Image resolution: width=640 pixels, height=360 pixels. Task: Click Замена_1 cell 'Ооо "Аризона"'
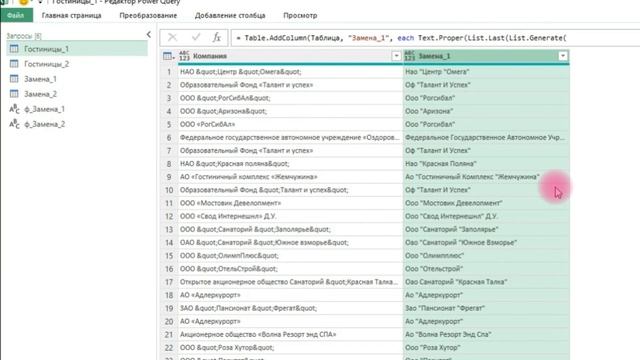[x=486, y=111]
